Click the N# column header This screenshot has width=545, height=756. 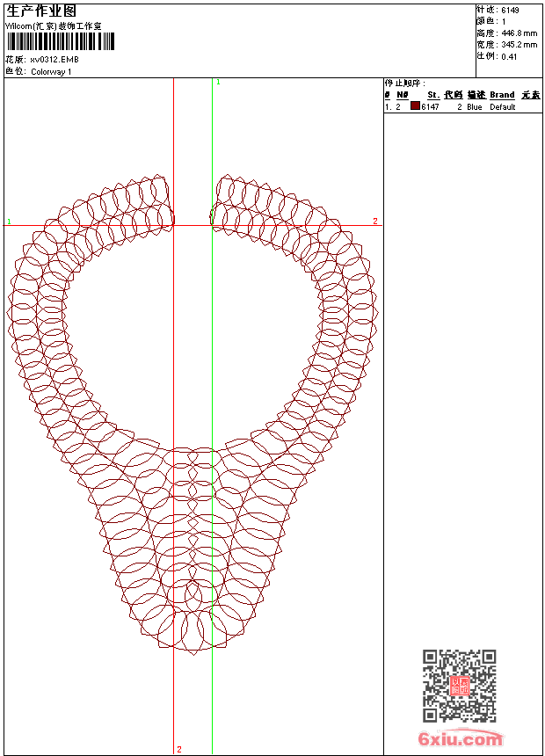[402, 95]
